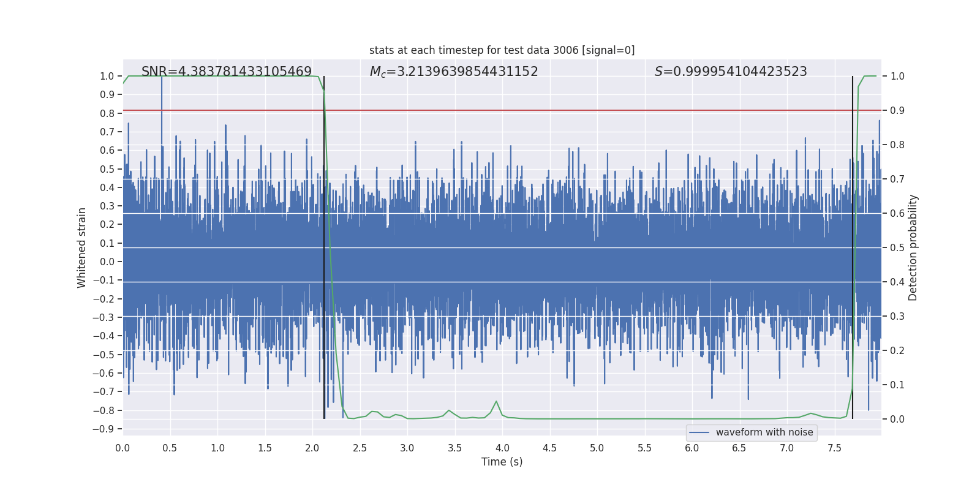This screenshot has width=980, height=490.
Task: Click the 'Time (s)' x-axis label
Action: coord(502,462)
